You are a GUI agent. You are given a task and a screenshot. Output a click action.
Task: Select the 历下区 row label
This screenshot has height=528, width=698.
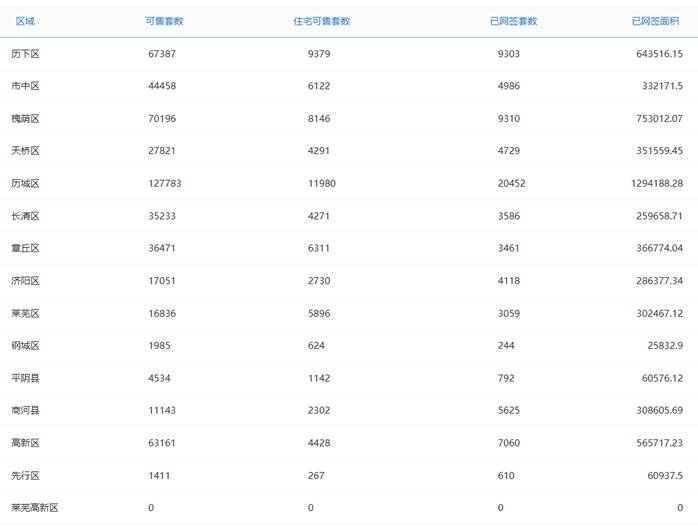click(x=25, y=54)
